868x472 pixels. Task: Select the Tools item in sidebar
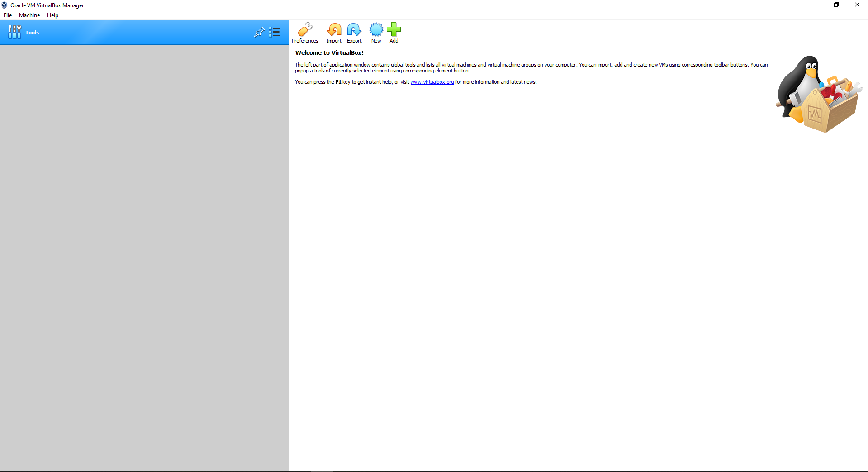click(x=145, y=32)
